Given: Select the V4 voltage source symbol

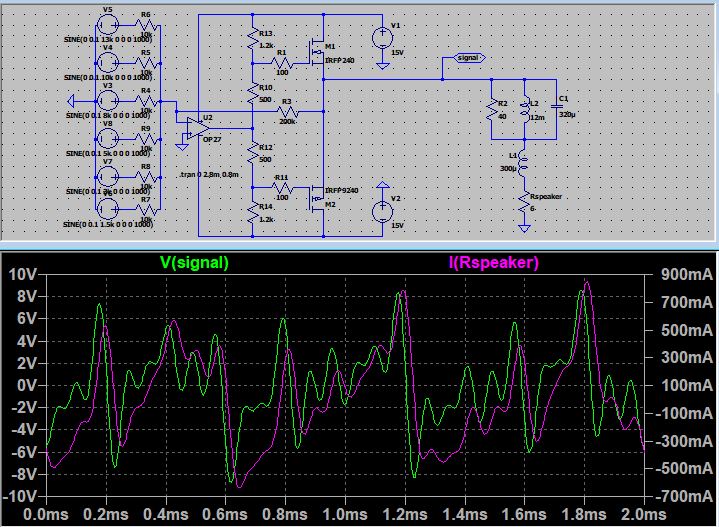Looking at the screenshot, I should point(108,62).
